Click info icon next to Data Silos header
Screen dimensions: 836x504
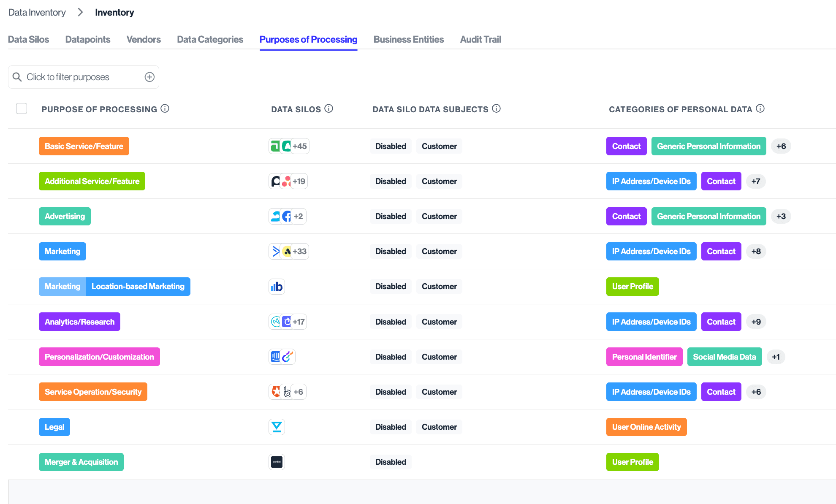tap(328, 108)
